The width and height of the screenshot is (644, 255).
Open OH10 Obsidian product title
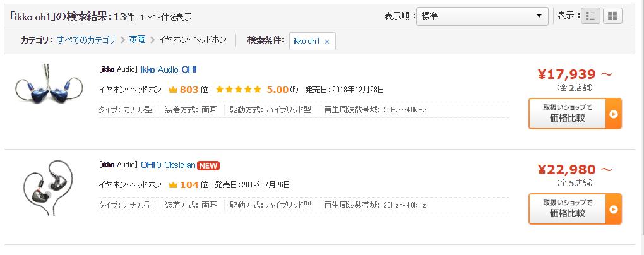[167, 165]
